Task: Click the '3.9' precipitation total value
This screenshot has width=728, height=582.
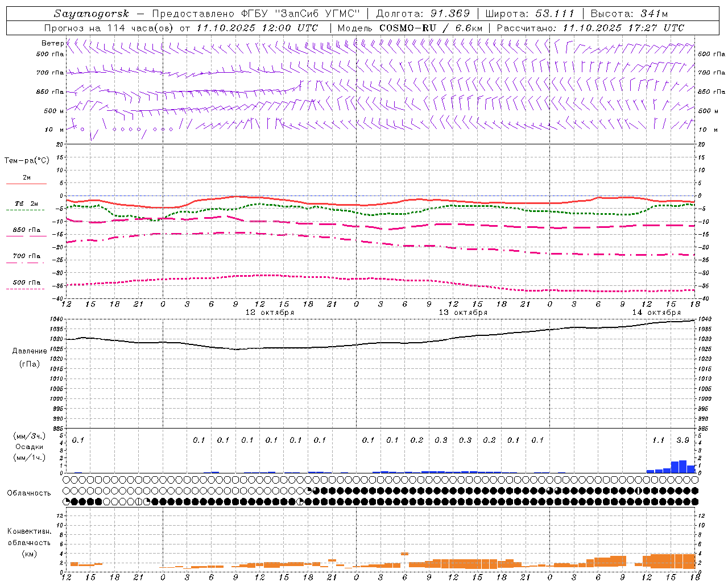Action: 682,440
